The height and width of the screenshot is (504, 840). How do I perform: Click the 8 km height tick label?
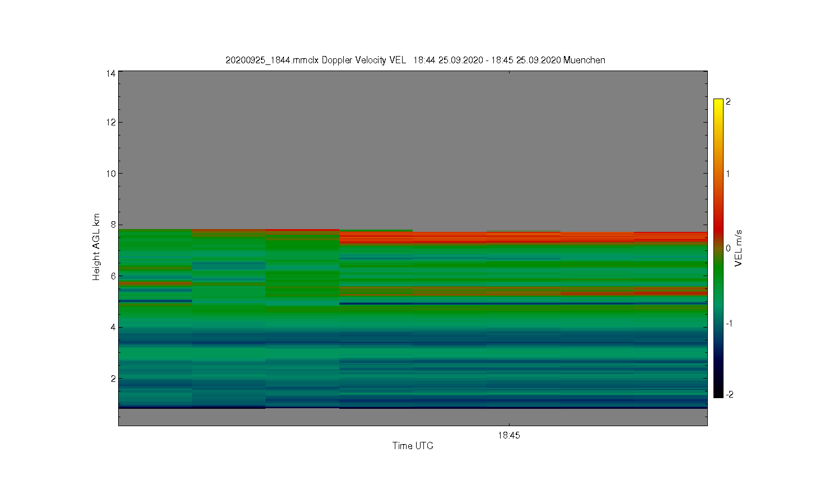113,225
